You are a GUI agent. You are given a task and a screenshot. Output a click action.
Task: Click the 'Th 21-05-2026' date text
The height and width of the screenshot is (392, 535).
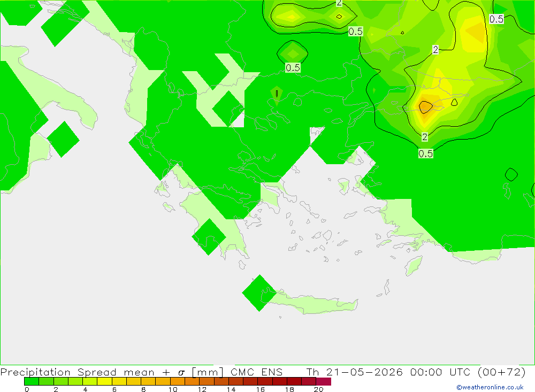[354, 372]
